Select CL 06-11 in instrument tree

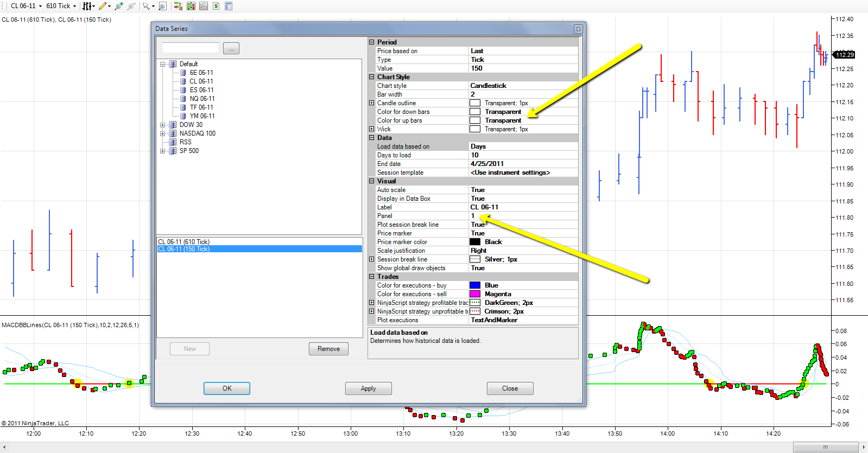pyautogui.click(x=201, y=81)
